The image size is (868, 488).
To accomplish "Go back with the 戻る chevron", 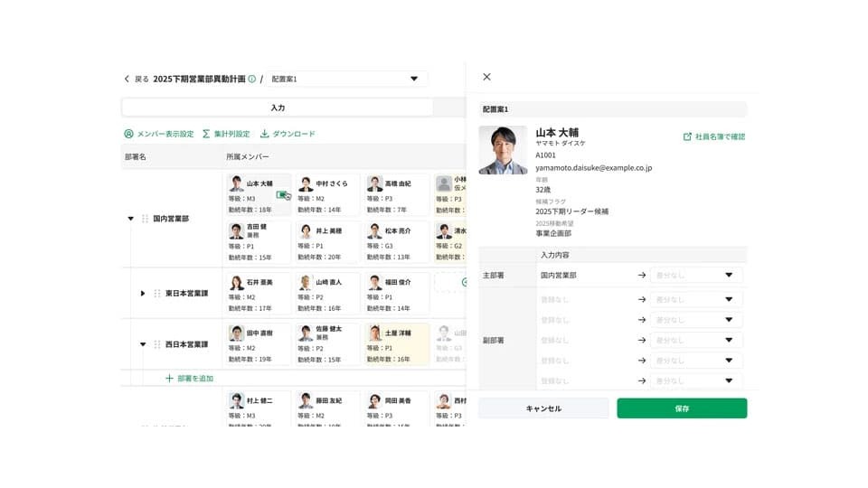I will coord(127,80).
